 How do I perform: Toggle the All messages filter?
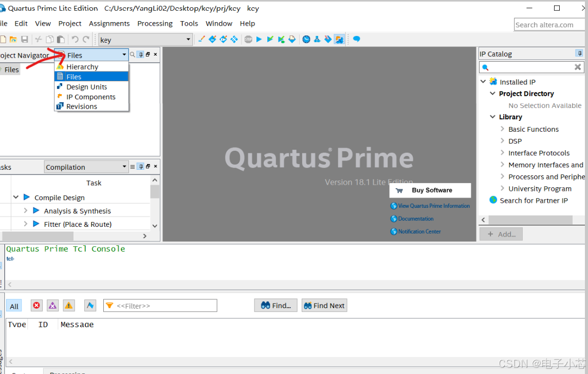pyautogui.click(x=14, y=306)
